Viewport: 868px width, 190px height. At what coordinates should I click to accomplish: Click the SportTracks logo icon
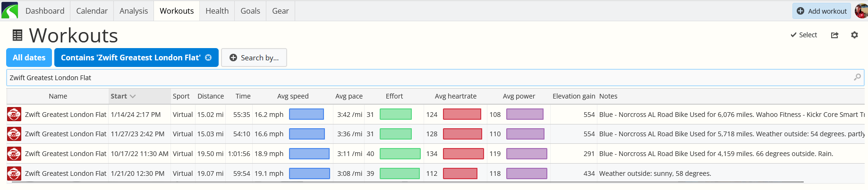(9, 10)
